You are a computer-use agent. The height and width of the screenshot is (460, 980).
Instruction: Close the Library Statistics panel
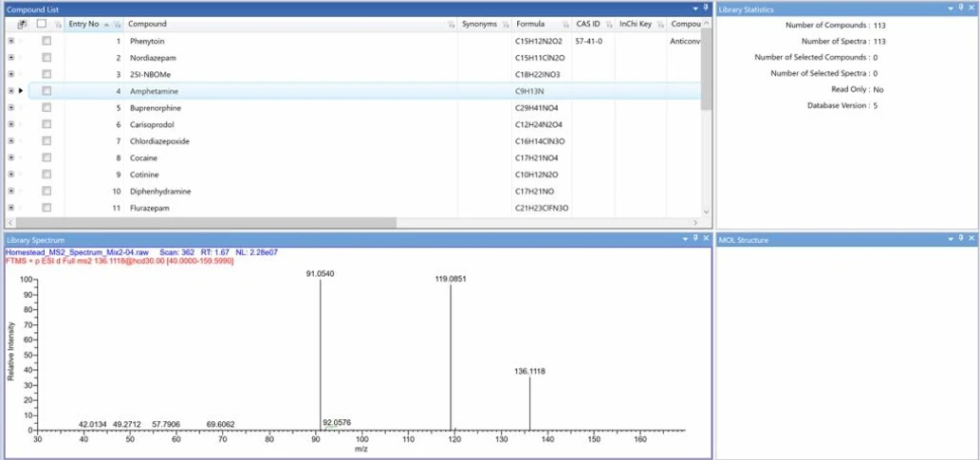click(971, 9)
